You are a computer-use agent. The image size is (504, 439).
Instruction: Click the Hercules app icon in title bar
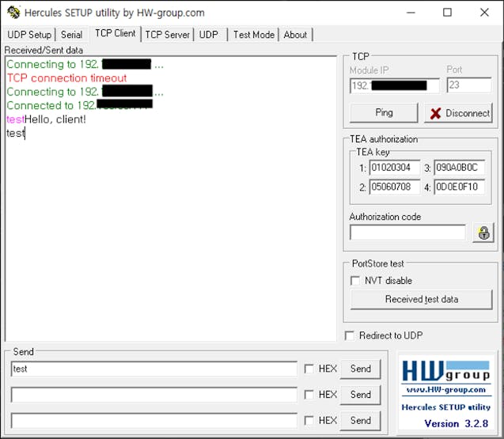click(x=13, y=13)
